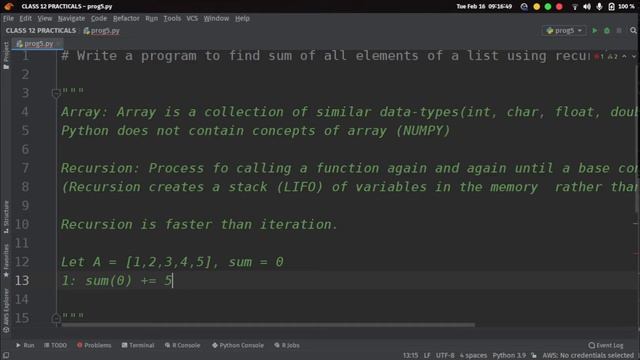Click the 13:15 cursor position indicator
This screenshot has width=640, height=360.
[411, 356]
